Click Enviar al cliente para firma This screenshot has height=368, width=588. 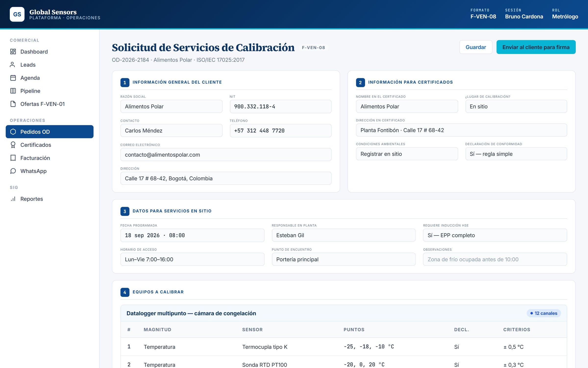[x=536, y=47]
